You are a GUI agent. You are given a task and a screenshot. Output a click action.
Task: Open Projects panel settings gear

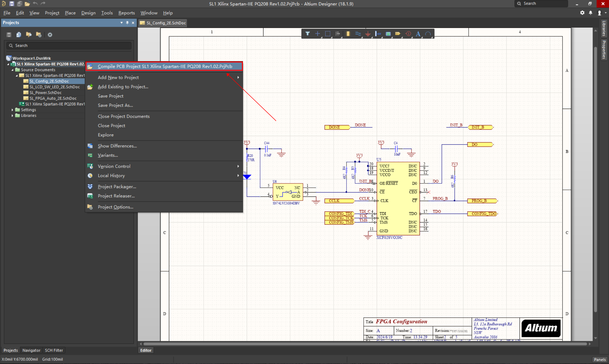point(50,34)
